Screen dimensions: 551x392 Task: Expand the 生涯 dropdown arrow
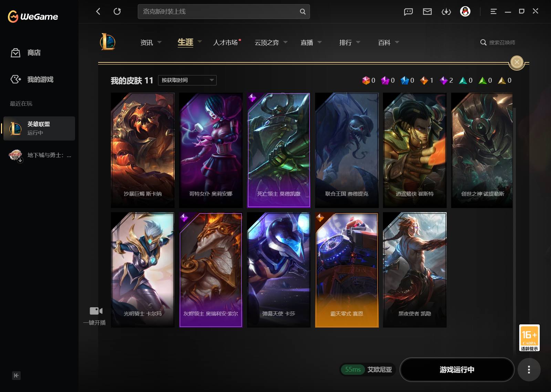pos(200,42)
